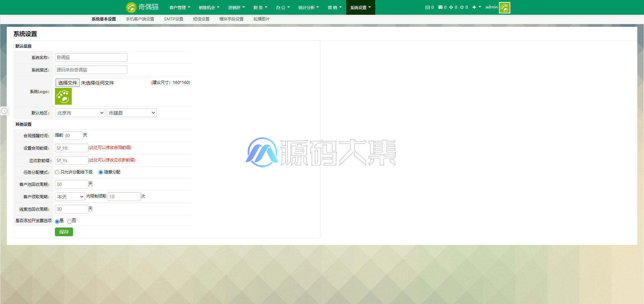Expand the 销售机会 menu

[x=209, y=7]
